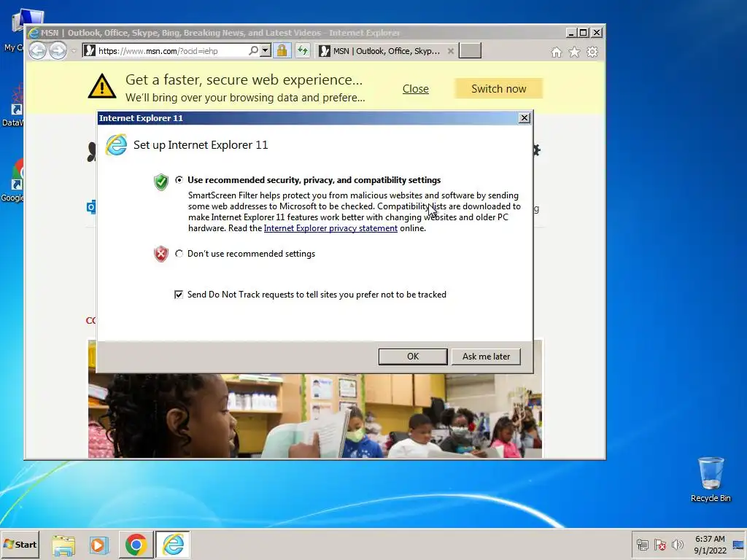The height and width of the screenshot is (560, 747).
Task: Open a new blank tab
Action: coord(470,50)
